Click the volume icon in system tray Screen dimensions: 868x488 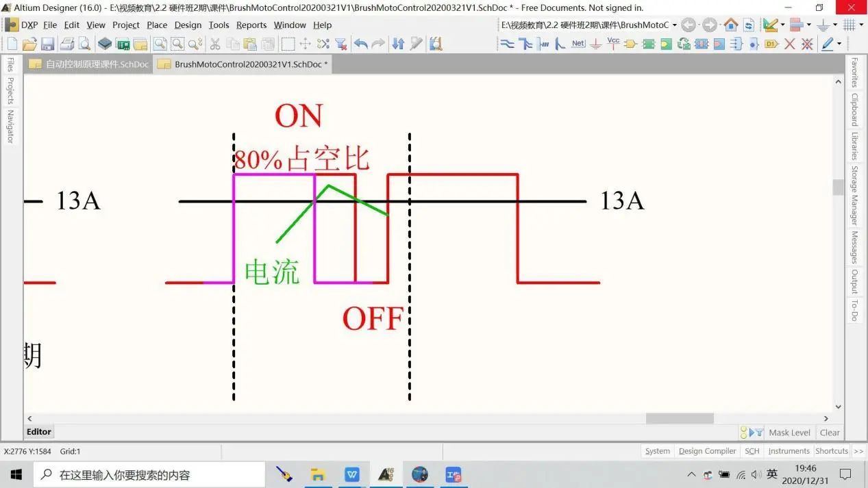point(756,474)
